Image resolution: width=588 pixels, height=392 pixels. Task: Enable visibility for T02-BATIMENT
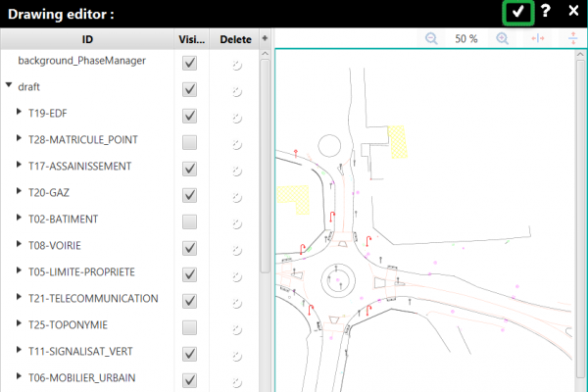click(x=189, y=221)
